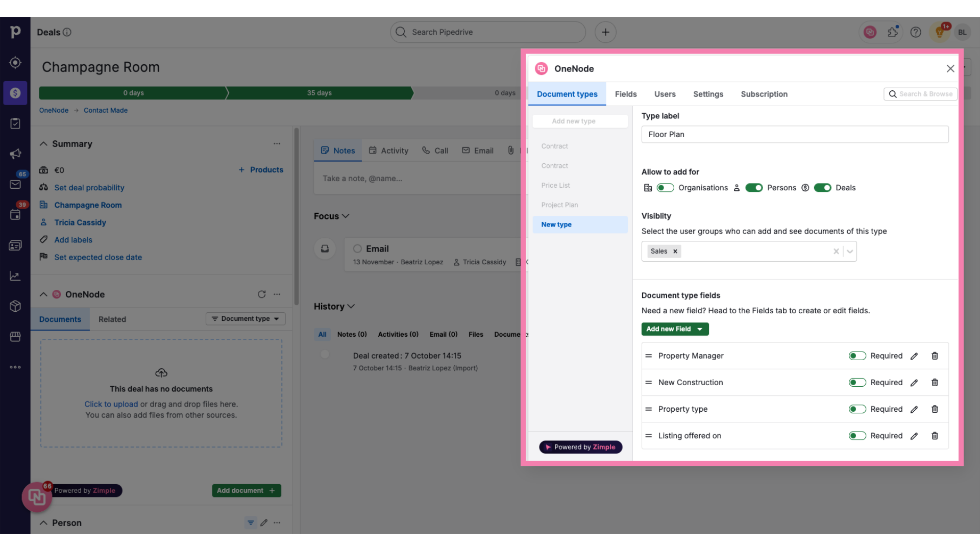
Task: Open the Tricia Cassidy contact link
Action: pos(80,222)
